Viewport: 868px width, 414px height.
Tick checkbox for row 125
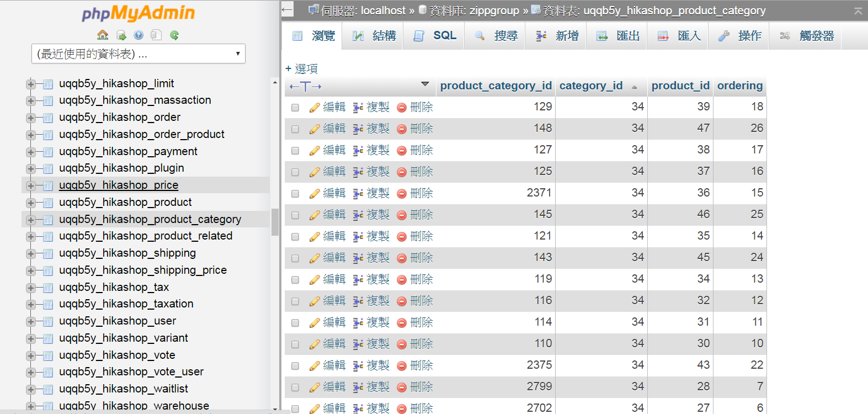tap(295, 172)
